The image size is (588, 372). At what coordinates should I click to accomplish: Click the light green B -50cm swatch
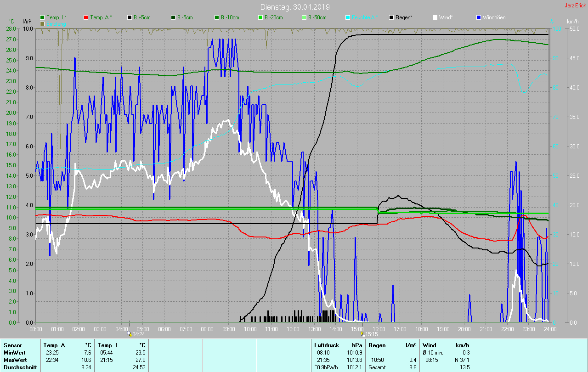[x=304, y=17]
